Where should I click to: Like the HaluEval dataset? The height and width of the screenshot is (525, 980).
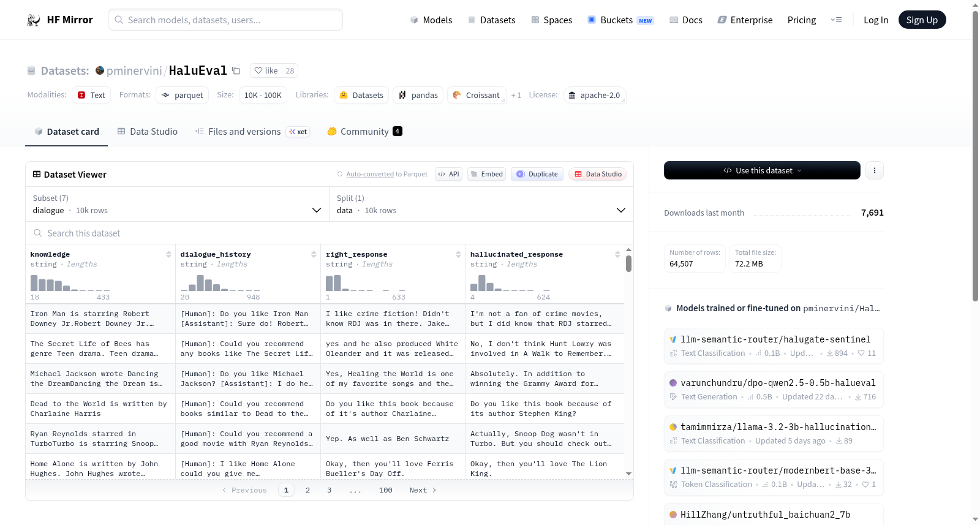tap(266, 70)
